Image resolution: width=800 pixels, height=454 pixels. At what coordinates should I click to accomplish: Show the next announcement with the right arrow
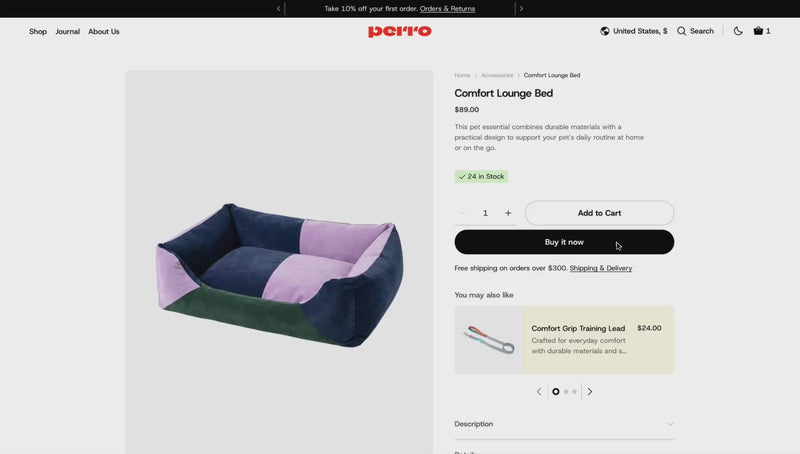(521, 9)
